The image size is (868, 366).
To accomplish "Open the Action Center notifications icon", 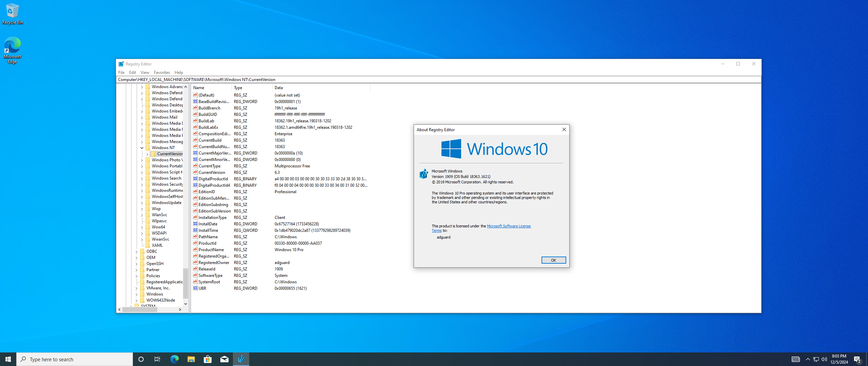I will coord(857,359).
